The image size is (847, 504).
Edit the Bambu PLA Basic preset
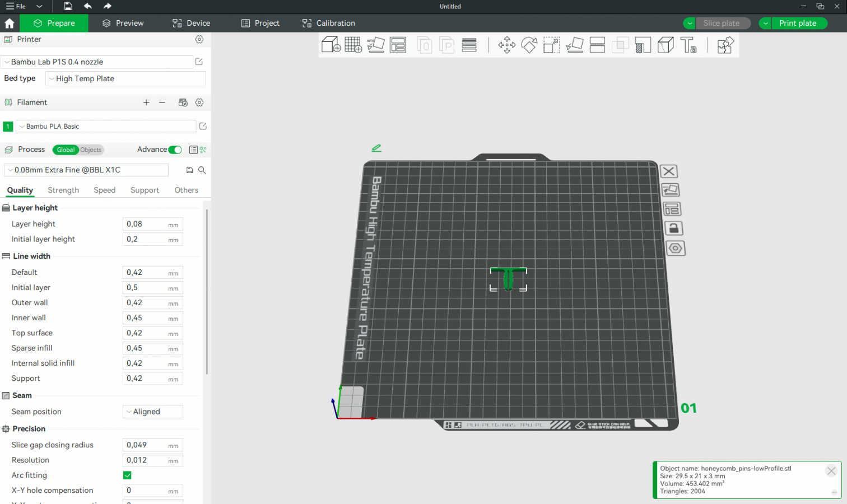pos(203,126)
